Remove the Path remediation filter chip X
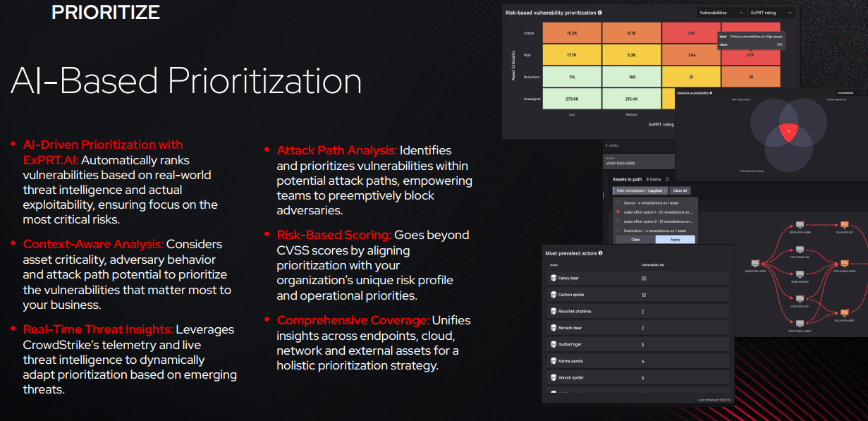 (666, 190)
